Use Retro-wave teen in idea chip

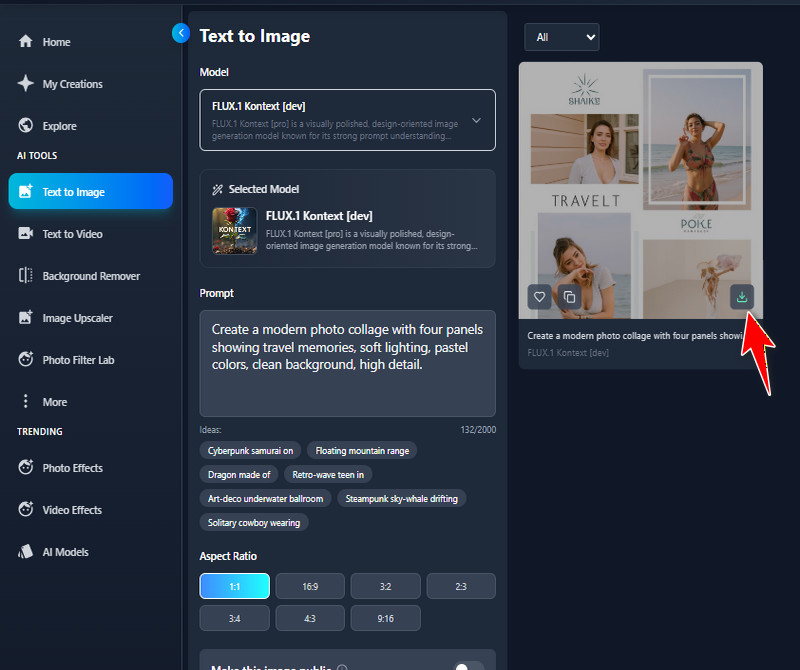pyautogui.click(x=328, y=475)
